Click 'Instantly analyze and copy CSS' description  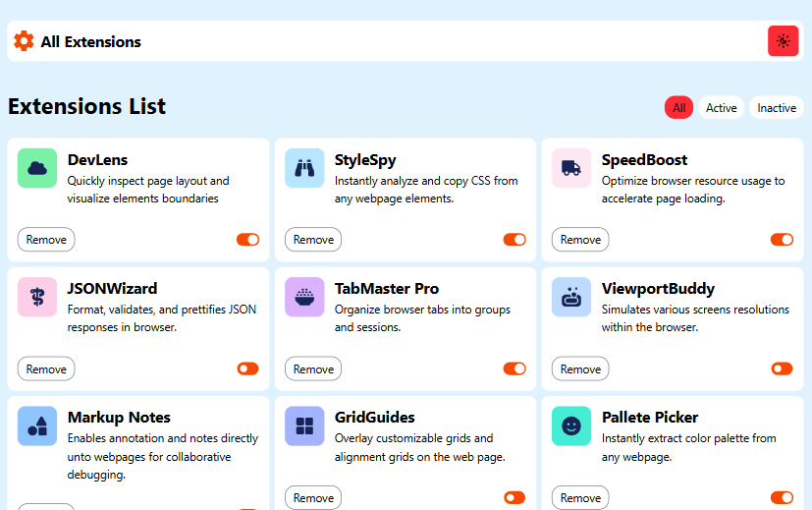point(426,190)
